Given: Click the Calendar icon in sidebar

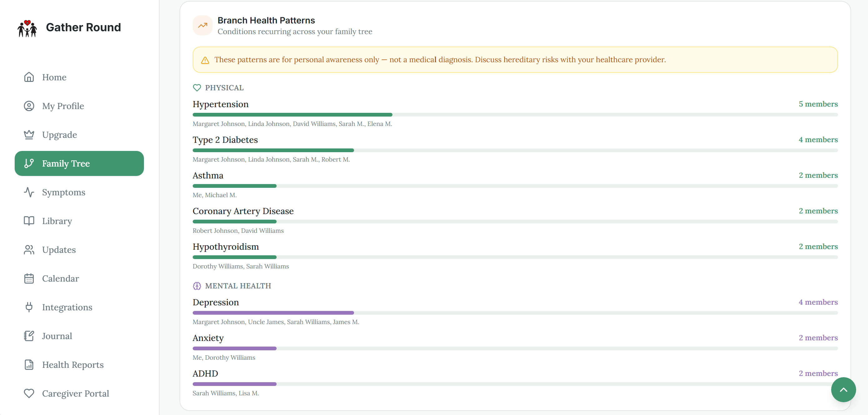Looking at the screenshot, I should (29, 278).
